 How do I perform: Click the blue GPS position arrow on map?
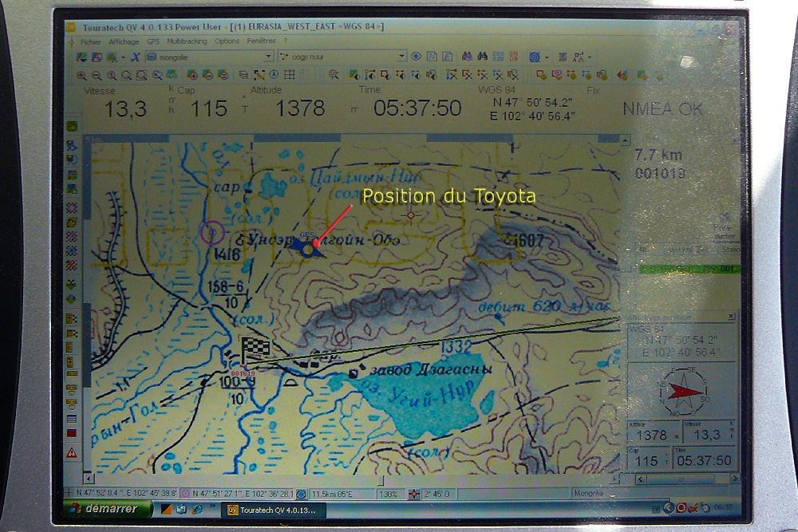click(x=307, y=248)
